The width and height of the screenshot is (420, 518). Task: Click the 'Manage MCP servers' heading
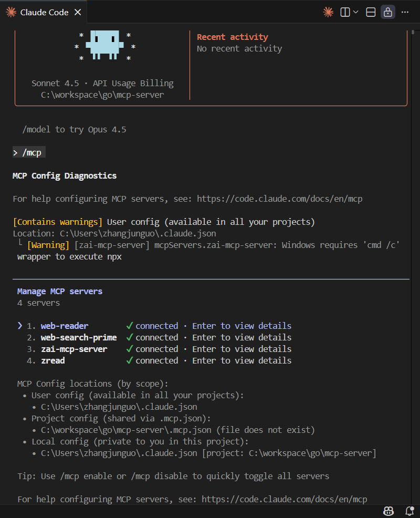tap(60, 292)
